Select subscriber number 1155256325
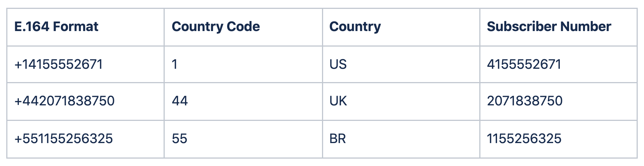Viewport: 644px width, 166px height. [x=524, y=139]
